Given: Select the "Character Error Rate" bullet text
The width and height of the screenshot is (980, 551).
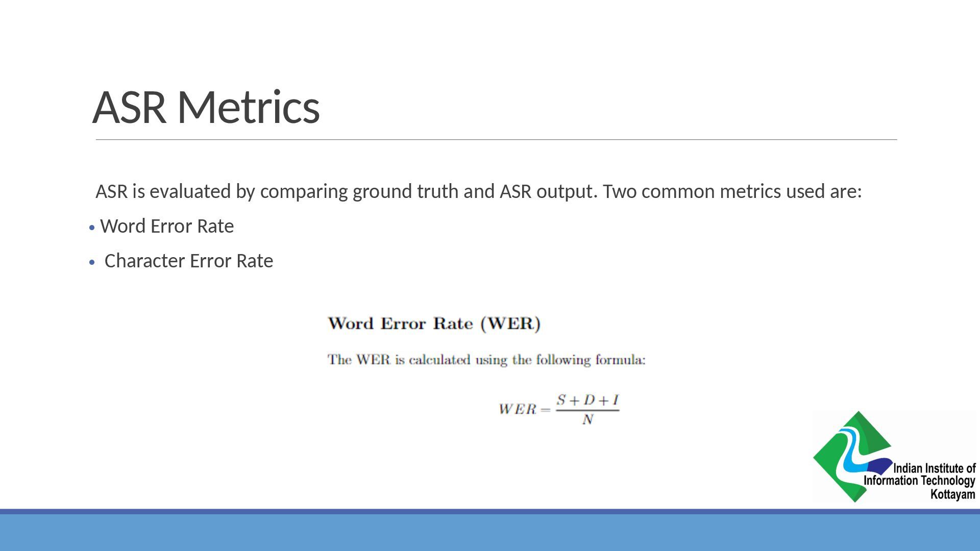Looking at the screenshot, I should coord(188,261).
